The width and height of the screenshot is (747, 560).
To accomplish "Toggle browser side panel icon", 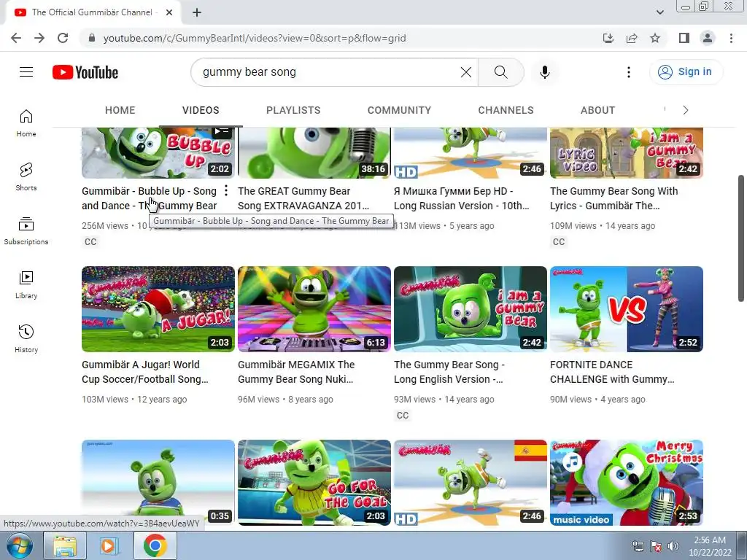I will point(684,38).
